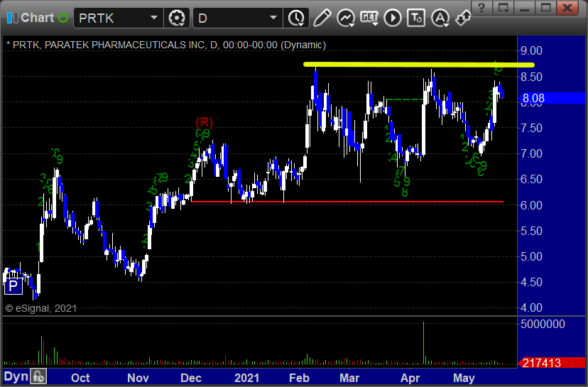Expand the PRTK symbol dropdown arrow
Viewport: 588px width, 387px height.
click(154, 18)
